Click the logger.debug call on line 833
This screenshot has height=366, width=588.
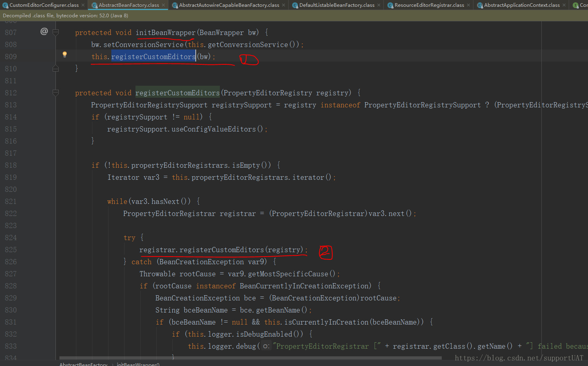click(x=232, y=346)
